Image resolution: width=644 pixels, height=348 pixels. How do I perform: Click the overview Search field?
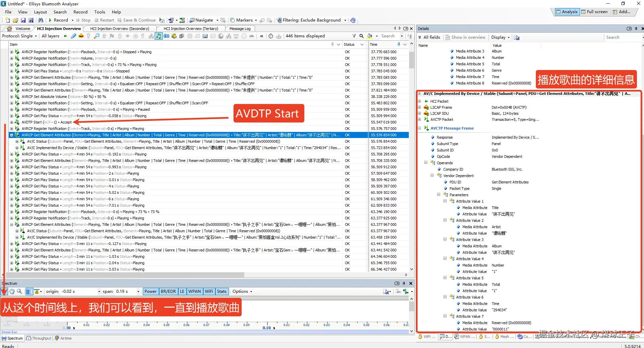(x=390, y=36)
